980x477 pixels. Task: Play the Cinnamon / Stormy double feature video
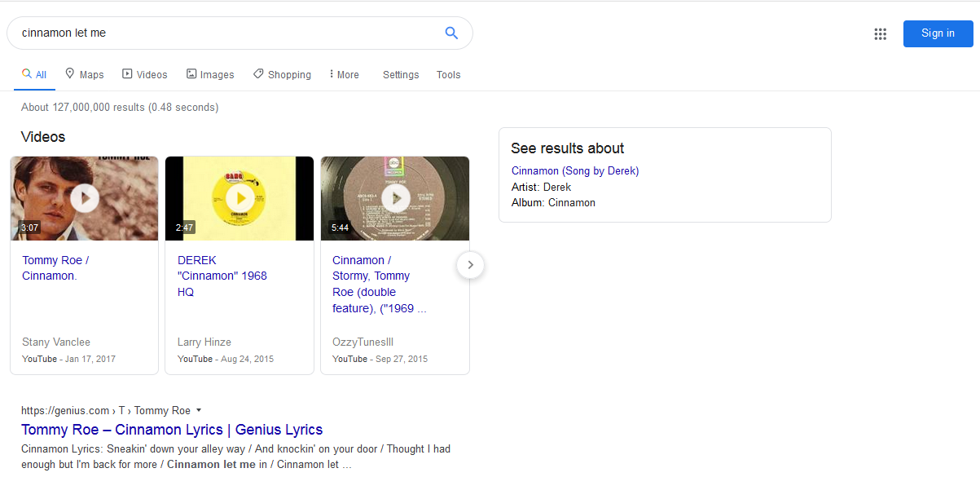(395, 198)
